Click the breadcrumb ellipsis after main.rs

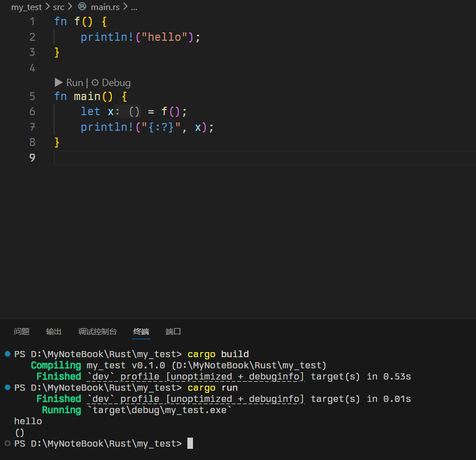coord(134,7)
